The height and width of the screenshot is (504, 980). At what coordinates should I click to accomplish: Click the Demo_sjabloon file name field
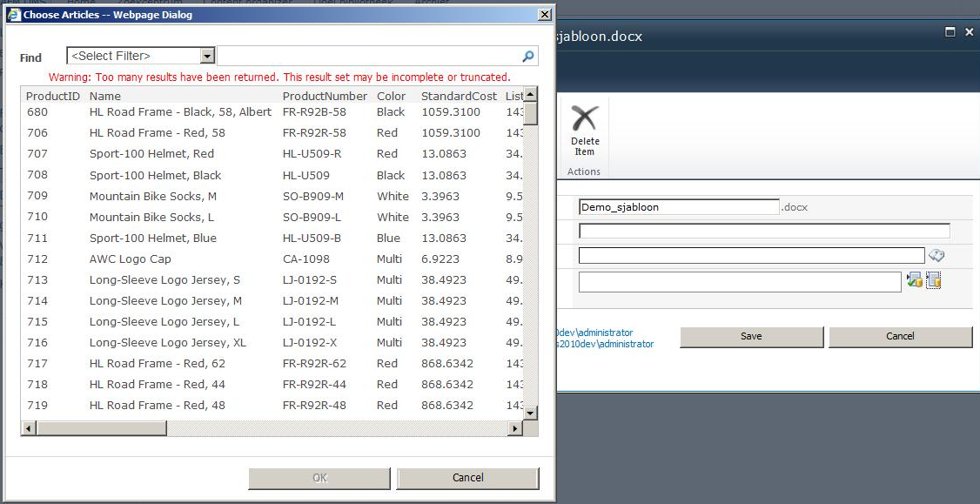pyautogui.click(x=678, y=207)
